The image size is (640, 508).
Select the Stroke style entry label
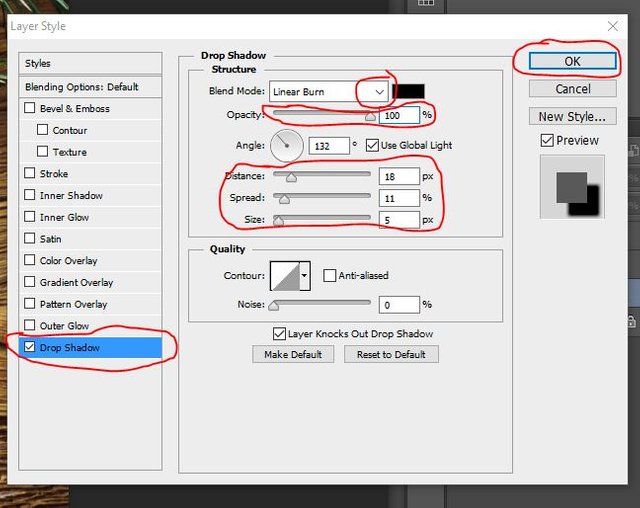[54, 173]
